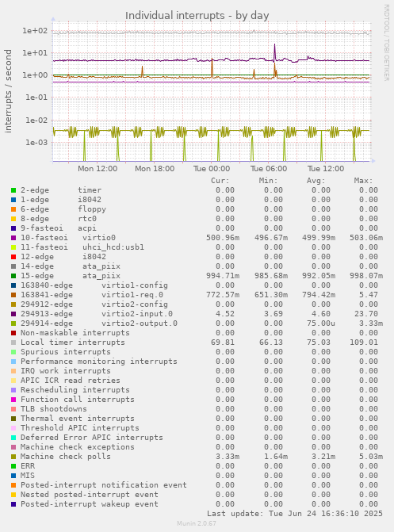Click the Munin 2.0.67 footer text
The height and width of the screenshot is (532, 394).
tap(197, 523)
